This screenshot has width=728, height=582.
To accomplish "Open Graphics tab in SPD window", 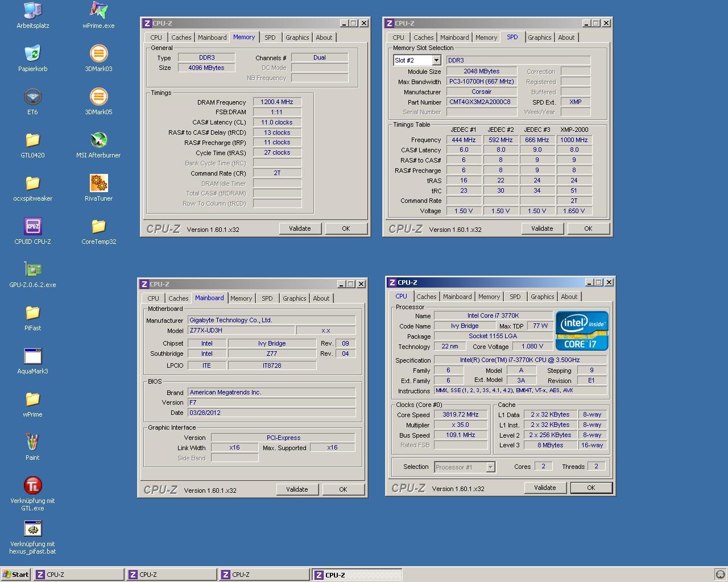I will click(x=539, y=38).
